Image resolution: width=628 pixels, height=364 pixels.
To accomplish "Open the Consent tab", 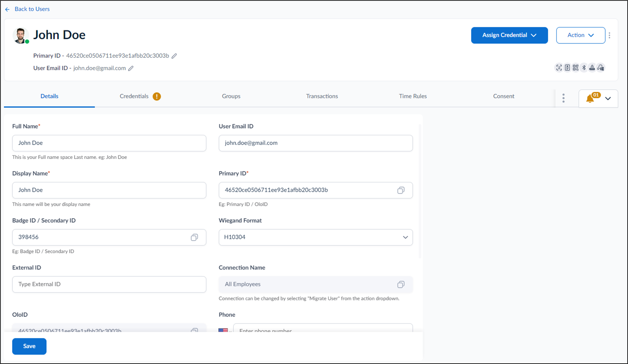I will (x=504, y=96).
